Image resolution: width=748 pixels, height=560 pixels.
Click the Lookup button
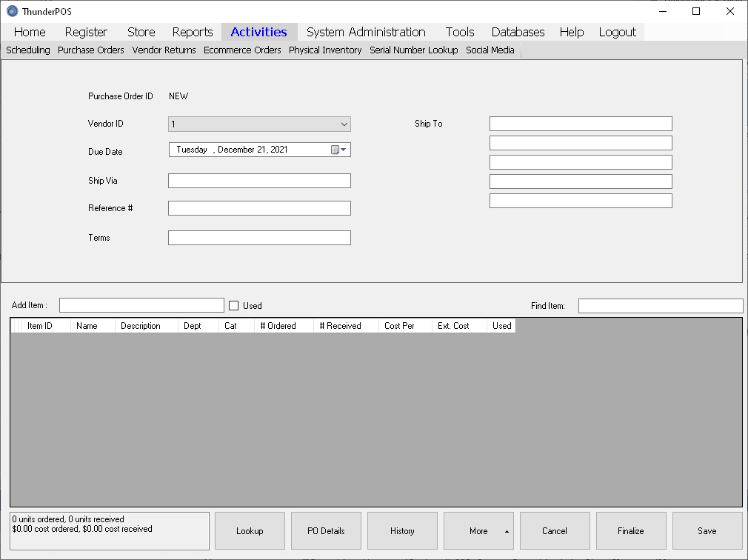250,531
